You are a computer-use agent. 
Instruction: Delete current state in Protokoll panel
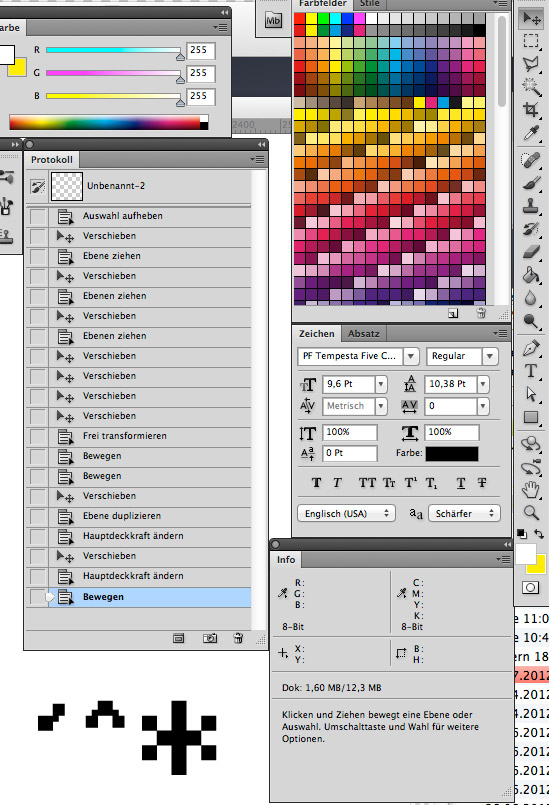tap(238, 638)
